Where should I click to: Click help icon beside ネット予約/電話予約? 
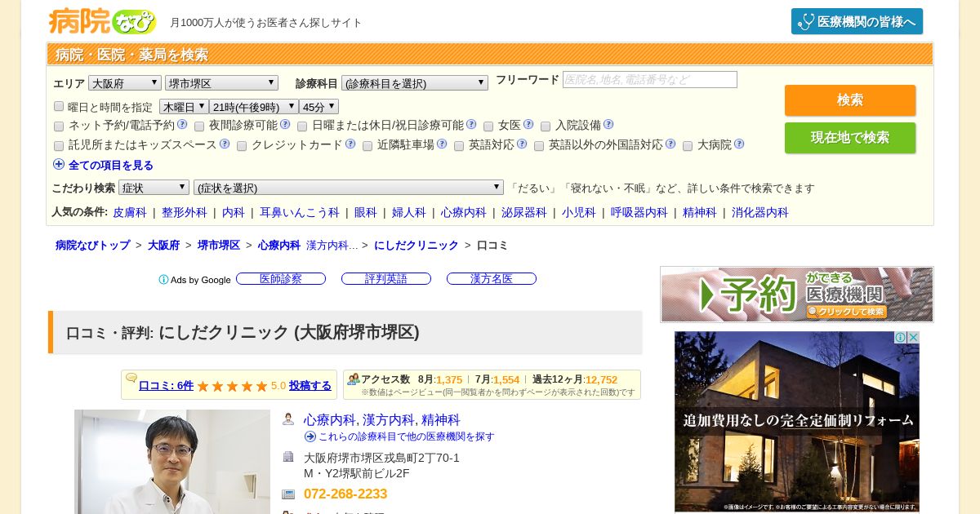coord(182,124)
